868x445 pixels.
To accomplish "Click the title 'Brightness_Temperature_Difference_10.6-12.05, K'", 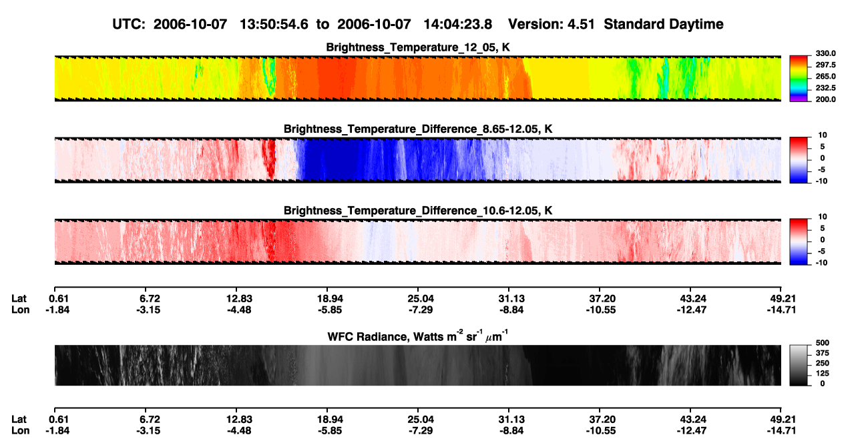I will (x=418, y=210).
